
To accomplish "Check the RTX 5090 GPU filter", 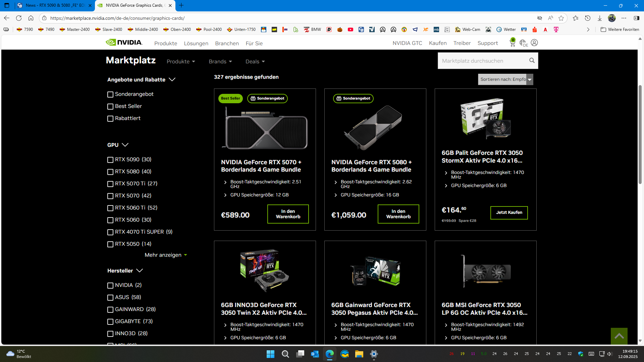I will click(x=110, y=160).
